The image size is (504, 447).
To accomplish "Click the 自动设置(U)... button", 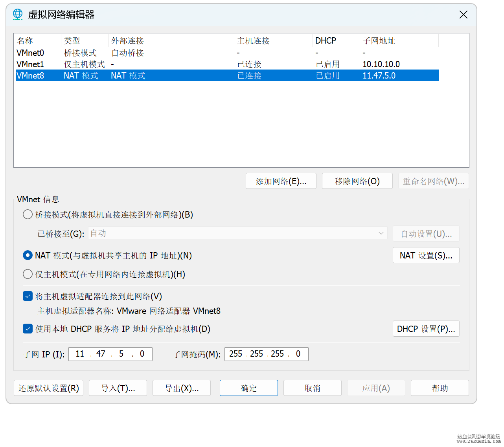I will [x=426, y=234].
